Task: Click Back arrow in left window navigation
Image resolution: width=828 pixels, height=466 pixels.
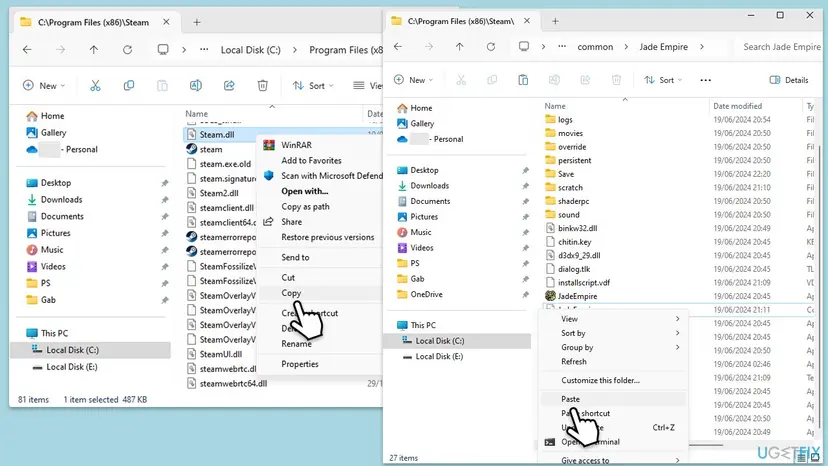Action: tap(27, 50)
